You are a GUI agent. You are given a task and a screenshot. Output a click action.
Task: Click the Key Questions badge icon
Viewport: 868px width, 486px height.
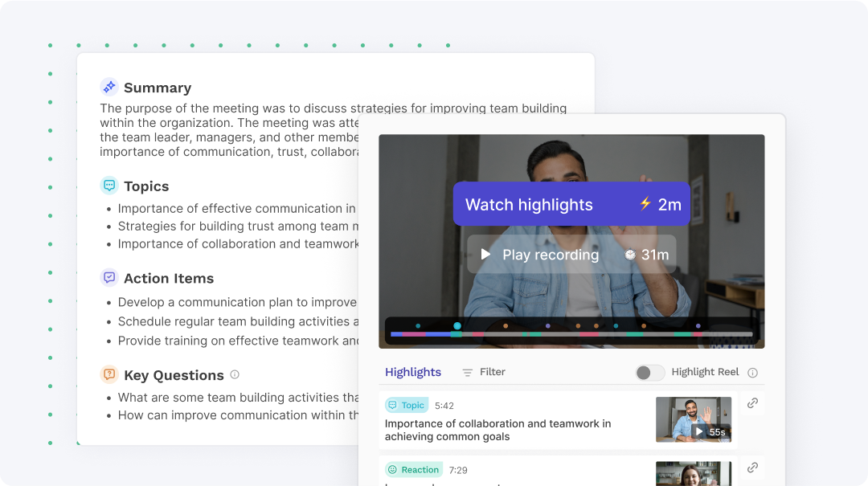coord(108,375)
